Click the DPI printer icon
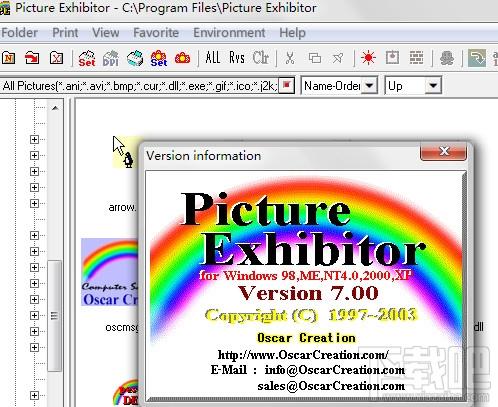The image size is (498, 407). pyautogui.click(x=111, y=58)
